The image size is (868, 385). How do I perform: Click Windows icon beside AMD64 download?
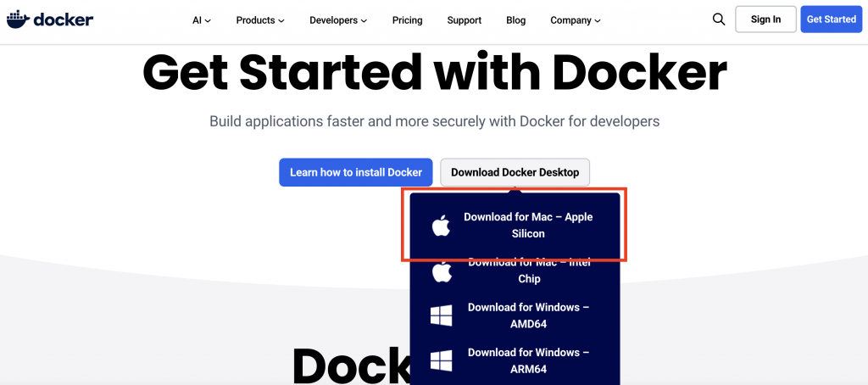tap(441, 315)
